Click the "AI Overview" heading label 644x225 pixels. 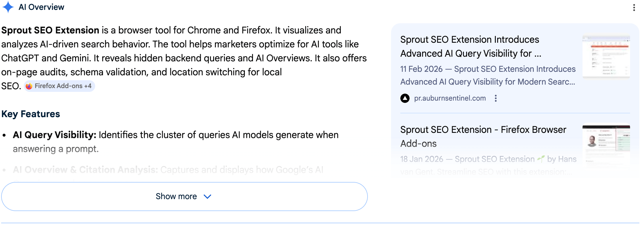tap(41, 7)
